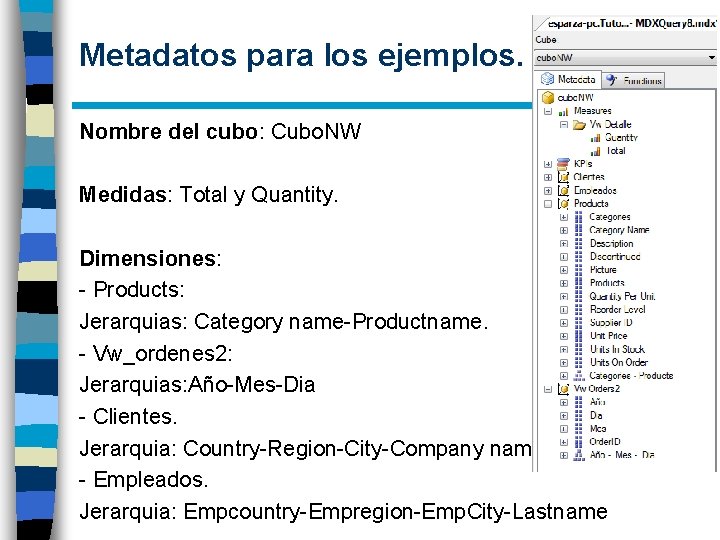Select the Picture attribute row
Screen dimensions: 720x540
pos(603,270)
